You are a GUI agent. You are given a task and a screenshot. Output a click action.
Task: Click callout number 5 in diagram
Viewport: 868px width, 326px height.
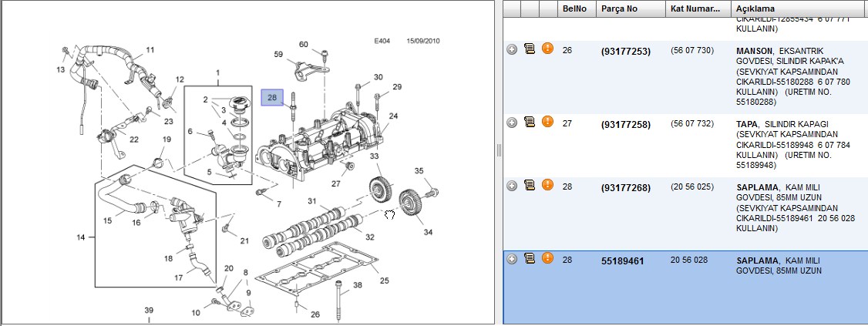pyautogui.click(x=209, y=172)
